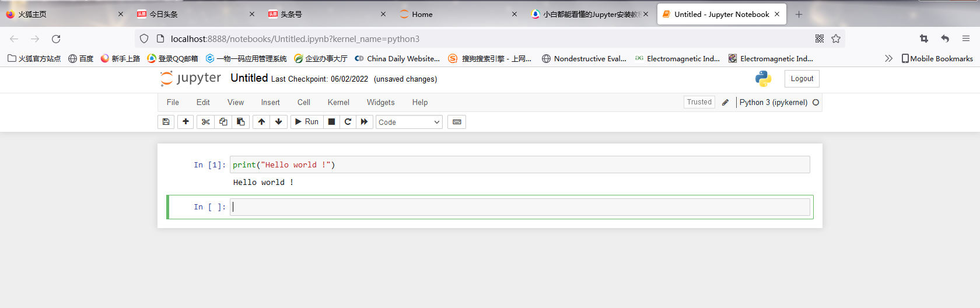
Task: Log out with the Logout button
Action: 802,79
